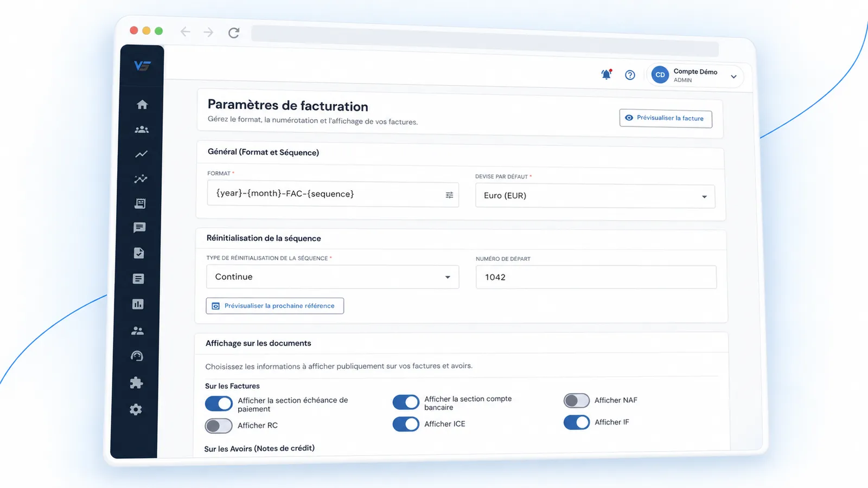The image size is (868, 488).
Task: Click the "Paramètres de facturation" heading
Action: tap(288, 105)
